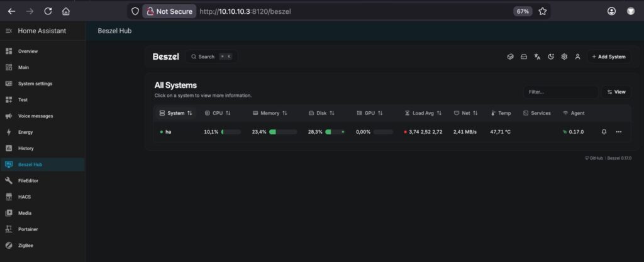The height and width of the screenshot is (262, 644).
Task: Open Portainer in the sidebar
Action: [28, 229]
